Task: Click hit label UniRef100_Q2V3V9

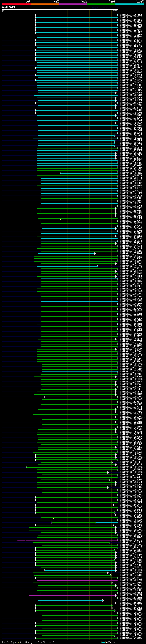Action: pyautogui.click(x=131, y=30)
